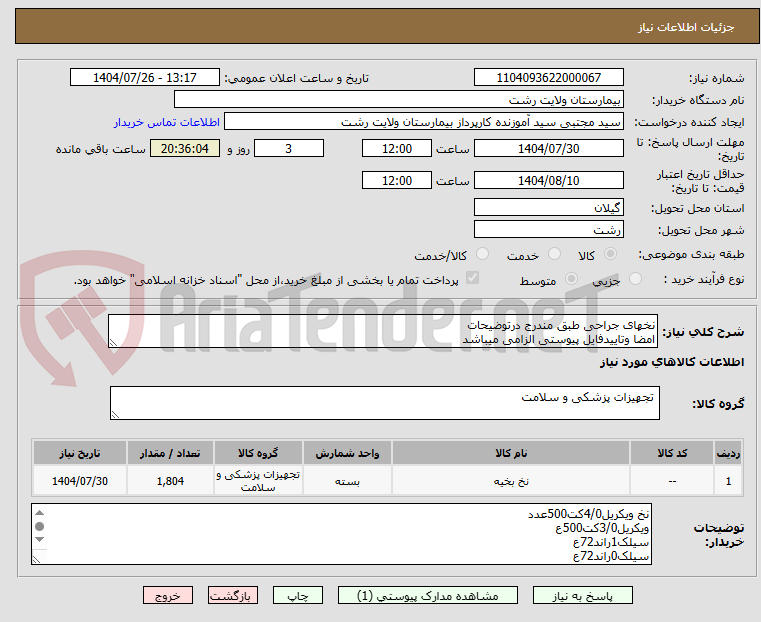Viewport: 761px width, 622px height.
Task: Click the نخ بخیه item name cell
Action: pos(511,481)
